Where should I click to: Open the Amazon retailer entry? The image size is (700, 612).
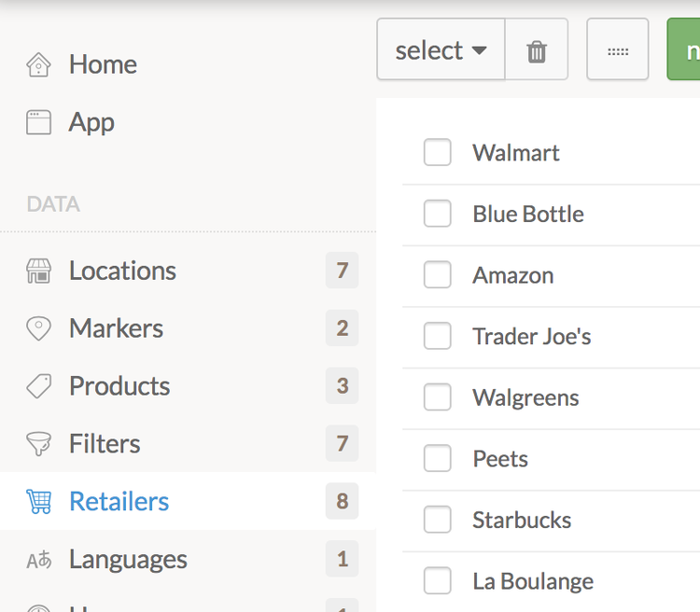pos(513,275)
